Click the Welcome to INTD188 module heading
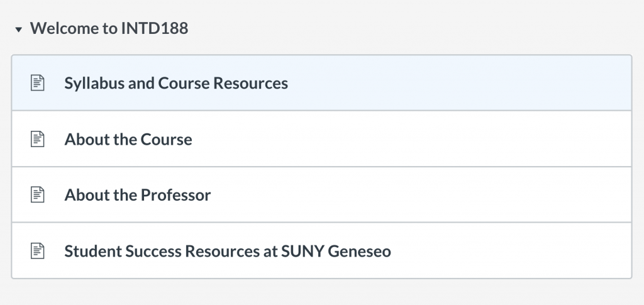 [109, 28]
